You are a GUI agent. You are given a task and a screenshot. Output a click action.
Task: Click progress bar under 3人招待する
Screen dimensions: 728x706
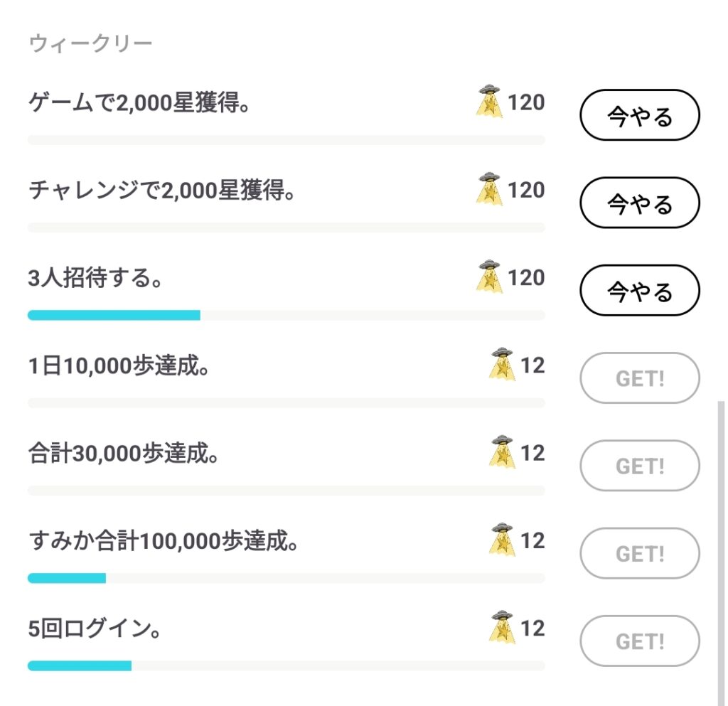pos(286,315)
